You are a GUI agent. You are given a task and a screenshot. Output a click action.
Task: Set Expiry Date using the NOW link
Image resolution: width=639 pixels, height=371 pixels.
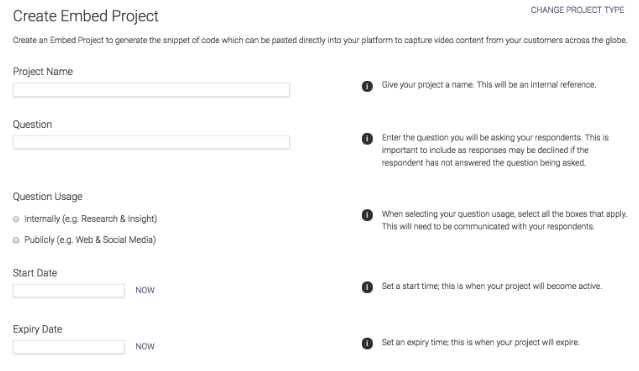point(145,347)
